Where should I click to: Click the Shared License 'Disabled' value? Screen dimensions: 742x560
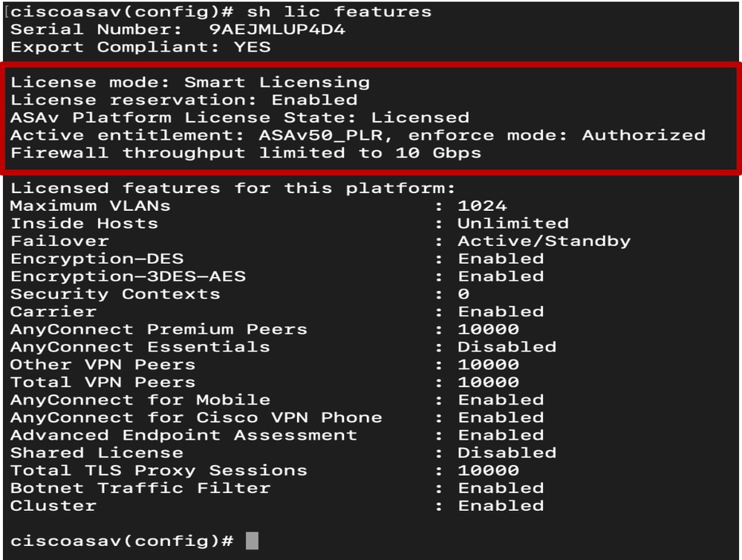pos(507,453)
